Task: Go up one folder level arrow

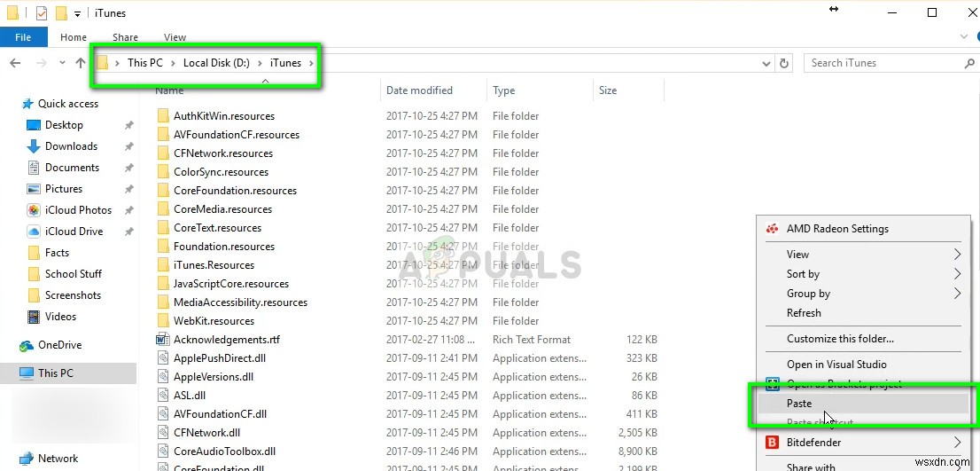Action: [80, 63]
